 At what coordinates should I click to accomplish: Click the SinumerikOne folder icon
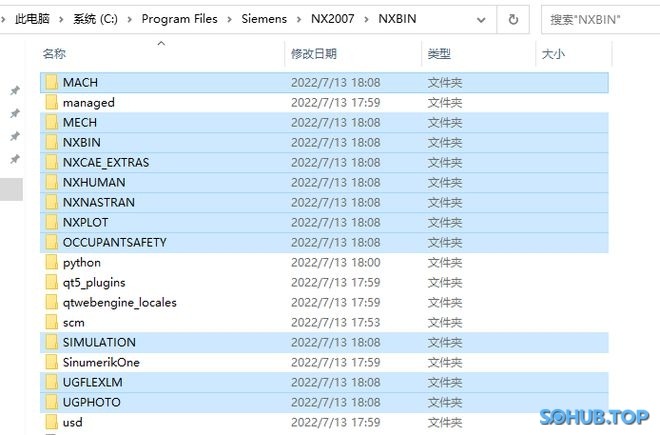[51, 363]
